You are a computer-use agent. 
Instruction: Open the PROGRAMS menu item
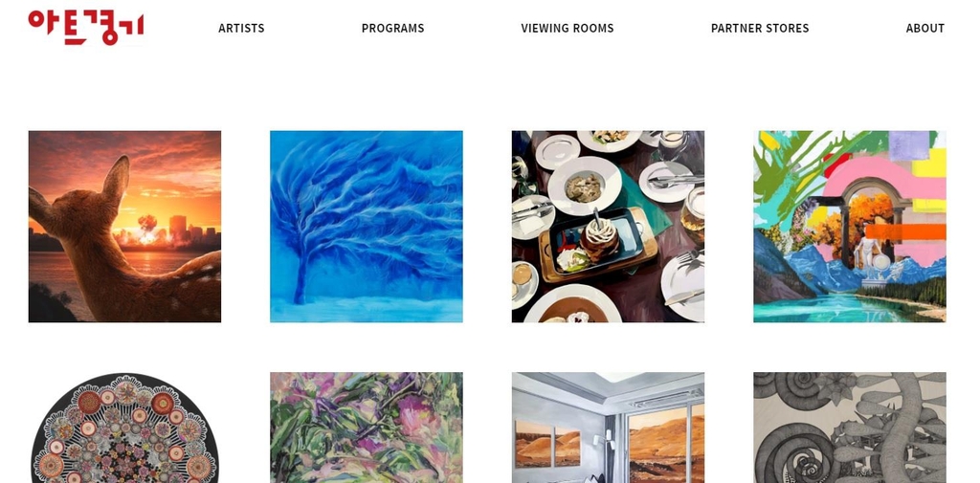(392, 28)
